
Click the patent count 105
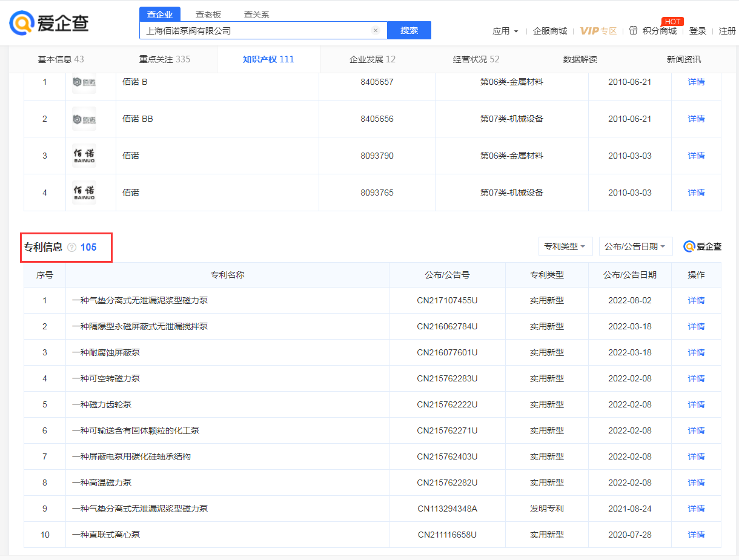[88, 247]
